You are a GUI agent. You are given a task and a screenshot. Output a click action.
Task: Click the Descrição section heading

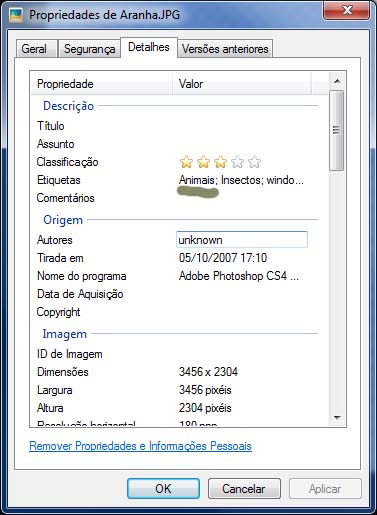(68, 106)
